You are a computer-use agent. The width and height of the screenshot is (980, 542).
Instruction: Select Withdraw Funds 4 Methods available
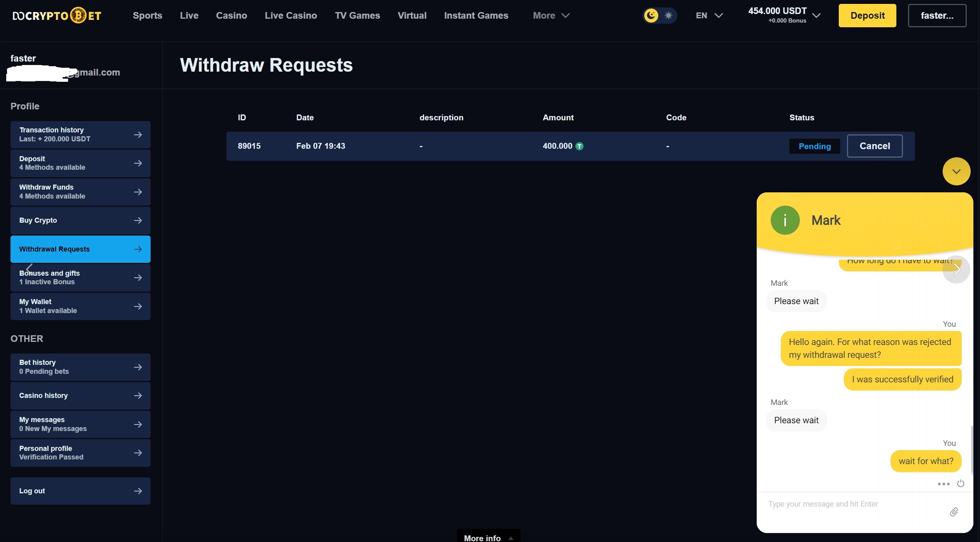(x=81, y=192)
